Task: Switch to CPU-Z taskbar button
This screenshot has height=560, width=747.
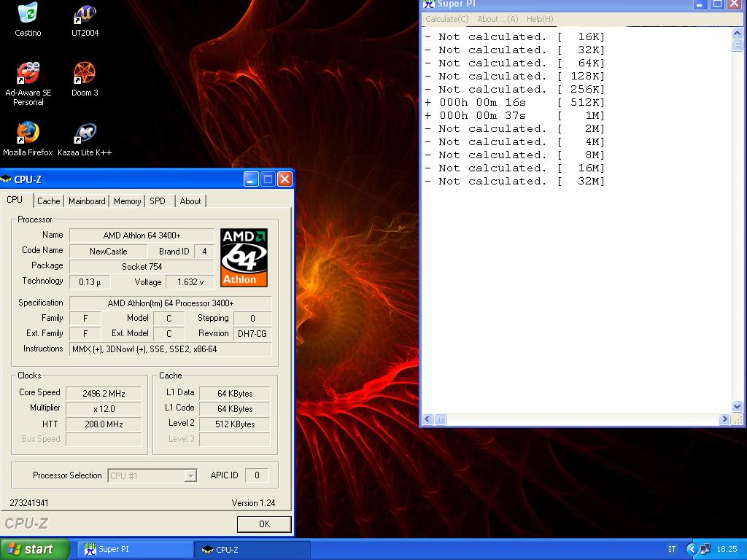Action: coord(252,549)
